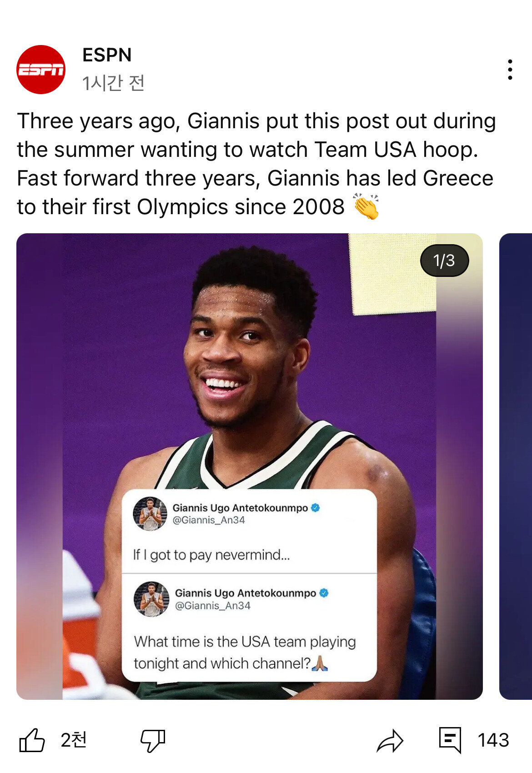Tap the next image preview at right edge

[x=516, y=466]
